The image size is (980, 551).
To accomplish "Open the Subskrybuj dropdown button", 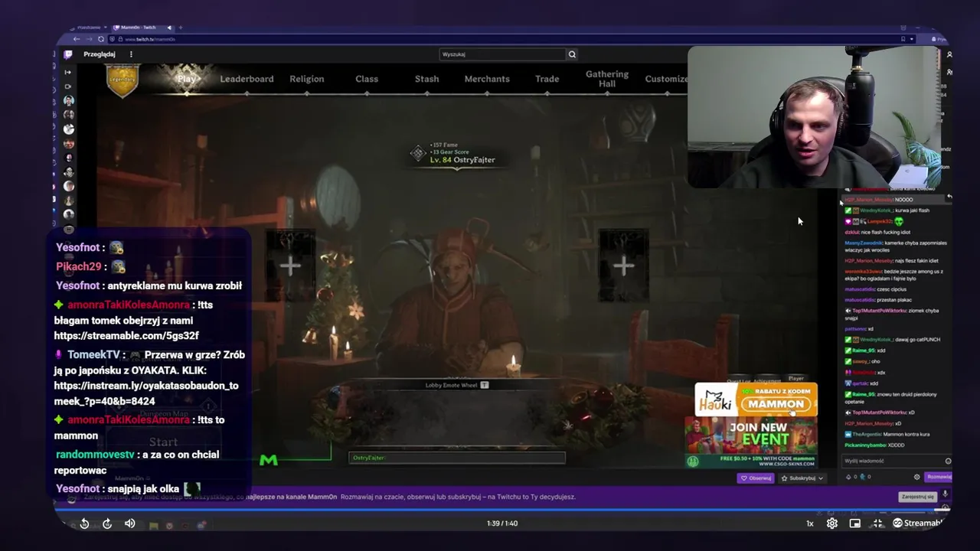I will click(802, 478).
